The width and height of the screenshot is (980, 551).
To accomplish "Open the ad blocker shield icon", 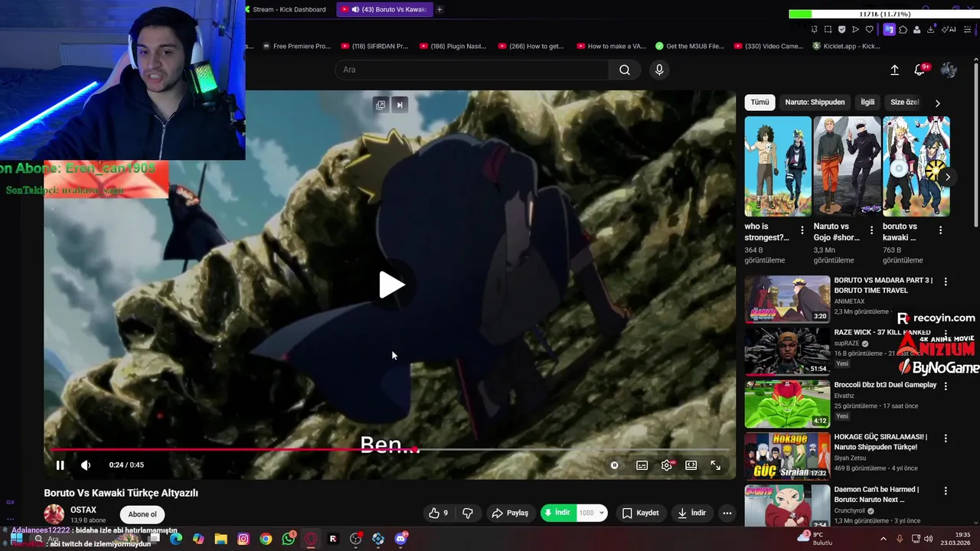I will 841,30.
